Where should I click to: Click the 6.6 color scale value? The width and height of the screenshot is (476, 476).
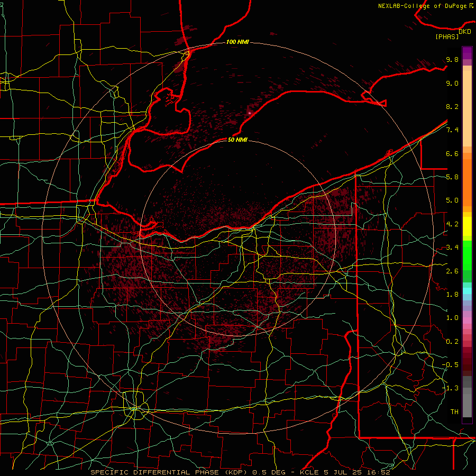(x=452, y=153)
